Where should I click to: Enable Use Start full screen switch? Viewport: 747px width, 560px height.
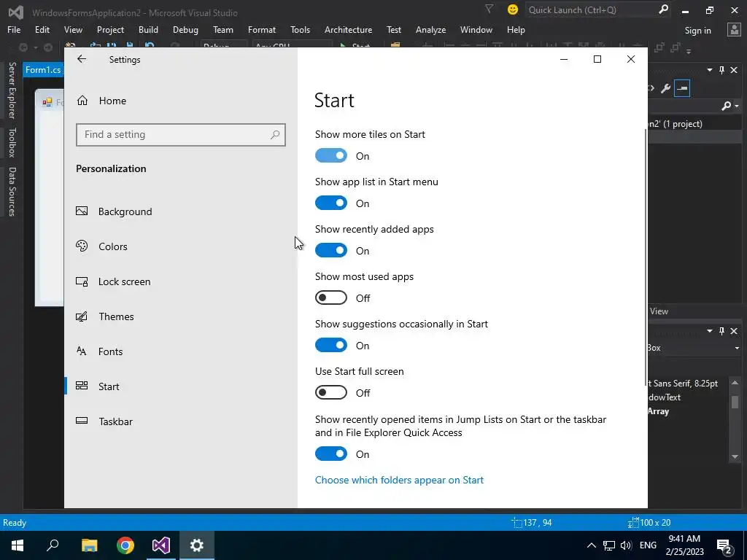(331, 392)
